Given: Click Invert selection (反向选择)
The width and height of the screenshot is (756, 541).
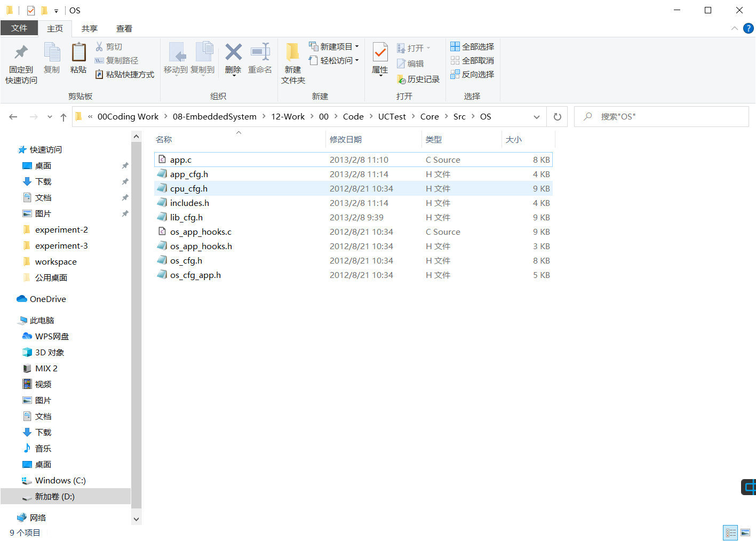Looking at the screenshot, I should click(x=473, y=75).
